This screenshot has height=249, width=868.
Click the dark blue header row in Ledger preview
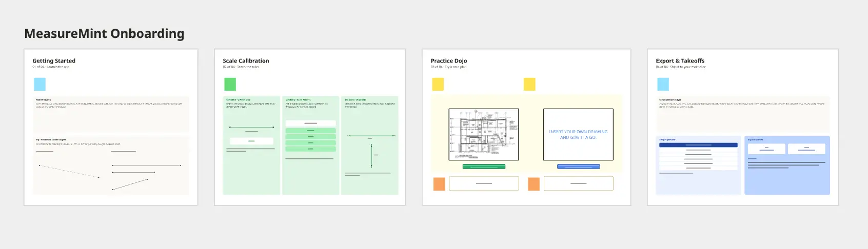click(x=698, y=145)
